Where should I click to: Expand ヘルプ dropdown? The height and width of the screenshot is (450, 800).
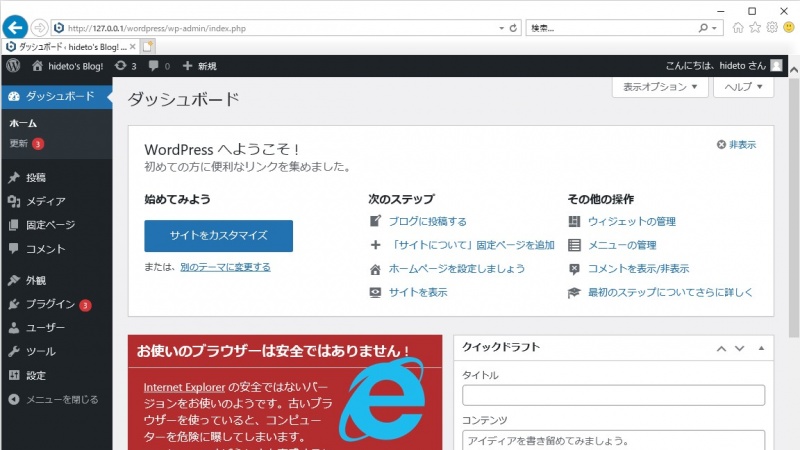[x=743, y=87]
